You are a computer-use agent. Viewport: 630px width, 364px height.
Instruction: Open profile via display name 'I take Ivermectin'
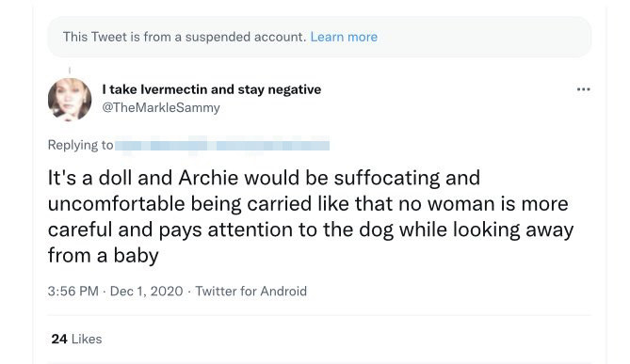[x=211, y=89]
